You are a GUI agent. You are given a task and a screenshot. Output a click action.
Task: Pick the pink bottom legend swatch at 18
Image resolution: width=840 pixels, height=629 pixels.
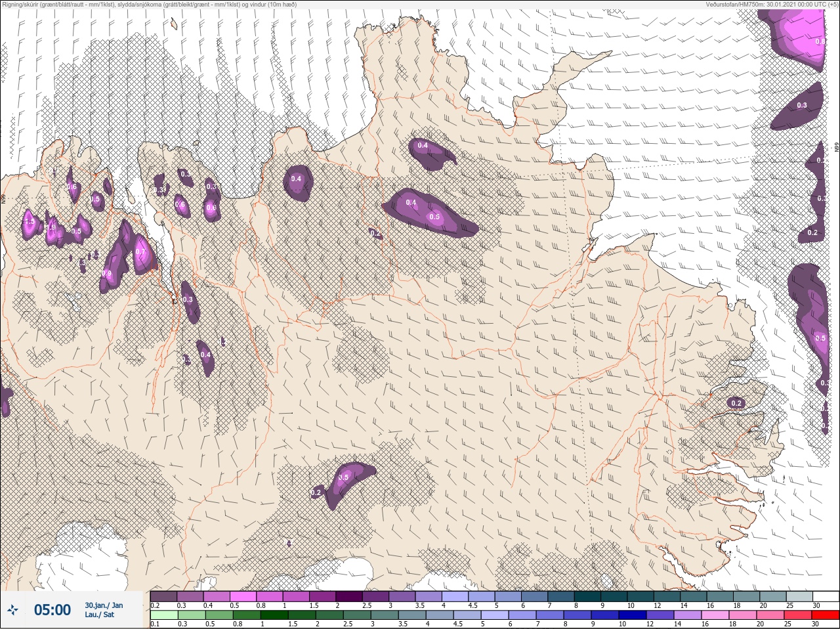[742, 615]
